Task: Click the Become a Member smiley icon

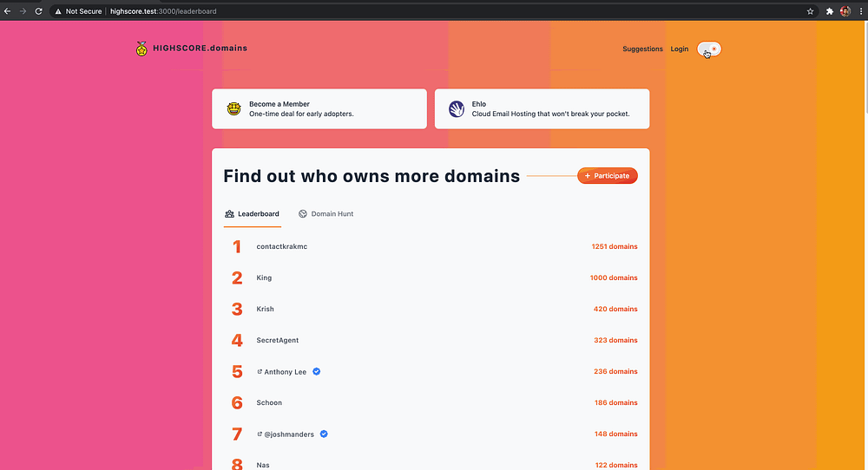Action: 233,108
